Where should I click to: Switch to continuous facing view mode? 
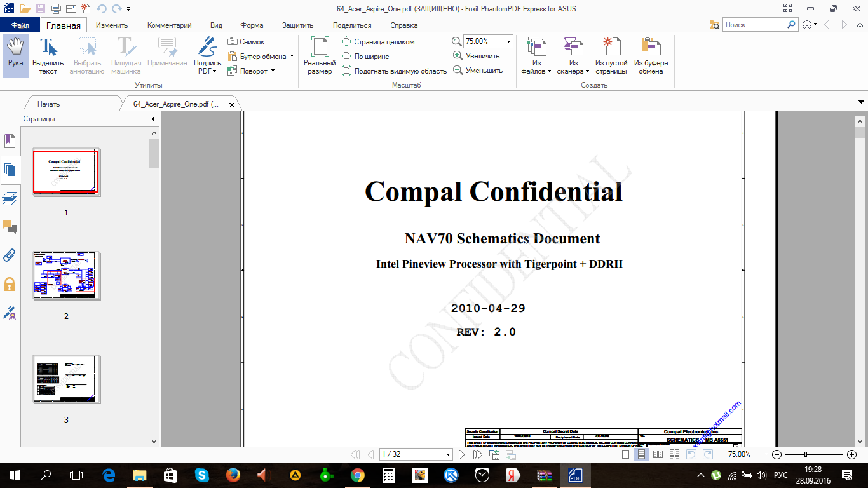[675, 454]
